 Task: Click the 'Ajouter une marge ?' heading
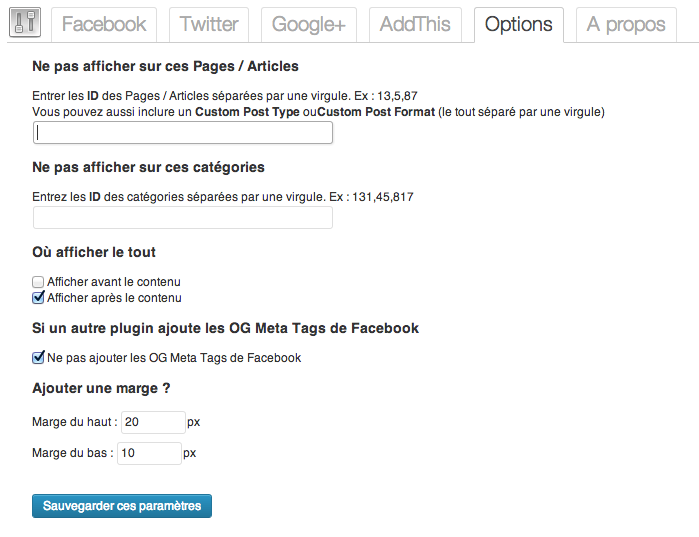100,387
